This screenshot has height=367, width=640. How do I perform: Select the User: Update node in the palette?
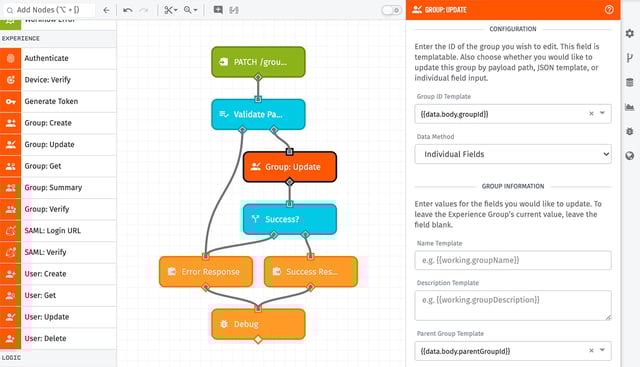(x=58, y=317)
